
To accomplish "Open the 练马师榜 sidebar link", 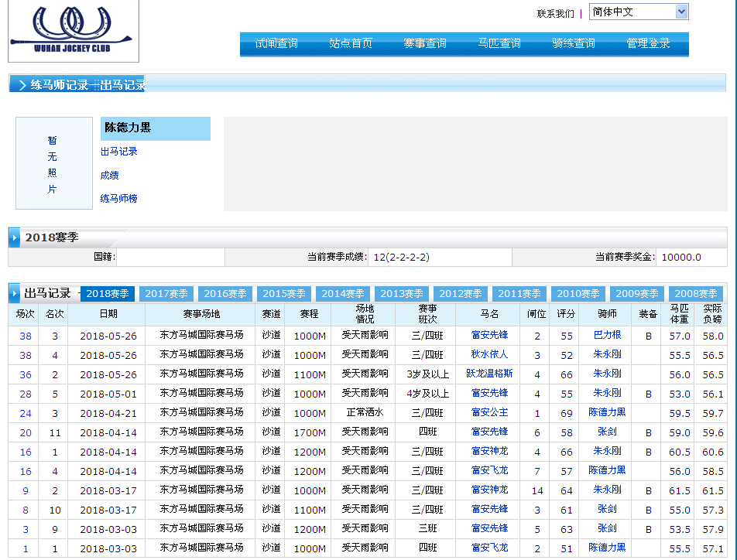I will 118,199.
